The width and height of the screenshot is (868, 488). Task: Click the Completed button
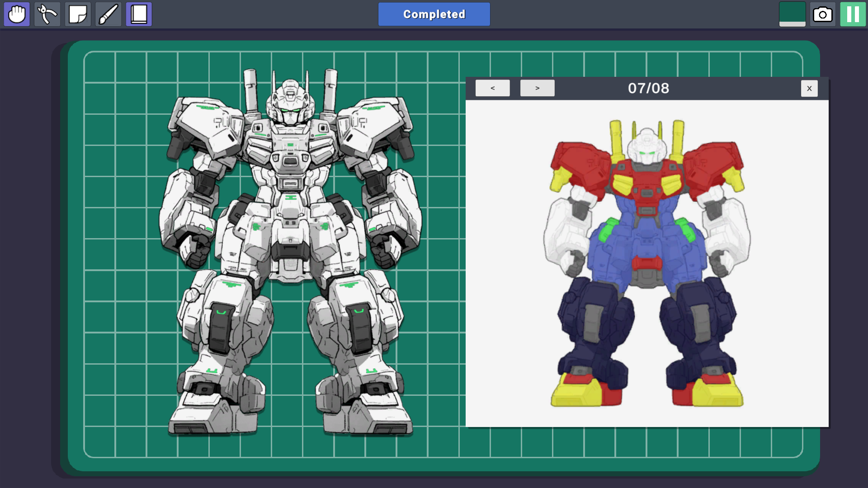434,14
